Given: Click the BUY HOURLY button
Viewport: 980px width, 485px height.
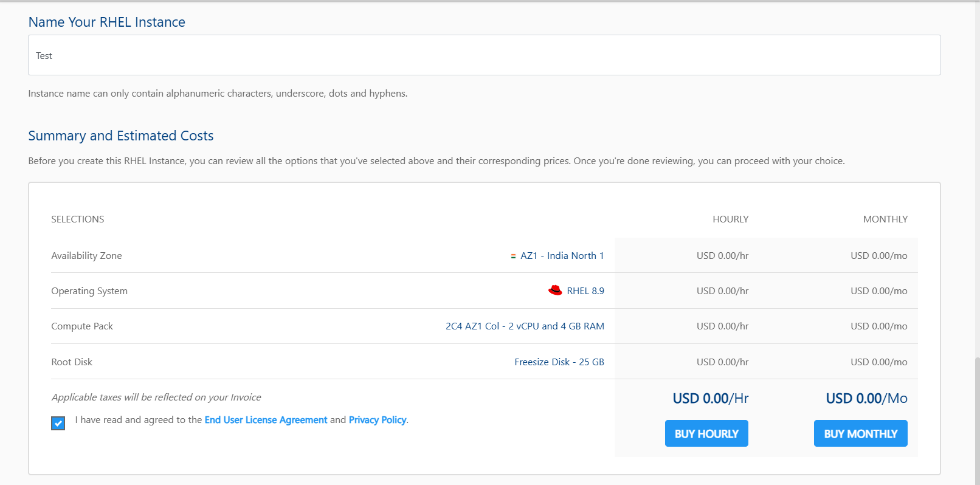Looking at the screenshot, I should click(706, 433).
